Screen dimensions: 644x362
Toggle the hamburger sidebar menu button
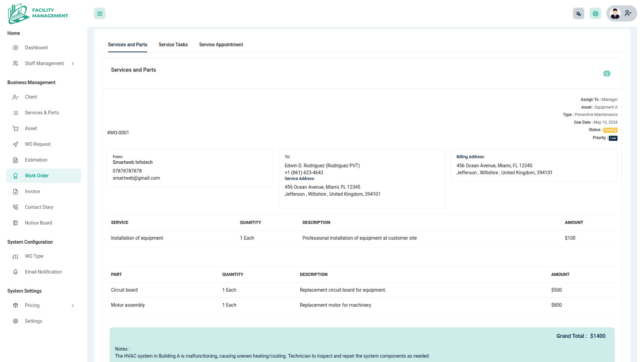click(99, 14)
